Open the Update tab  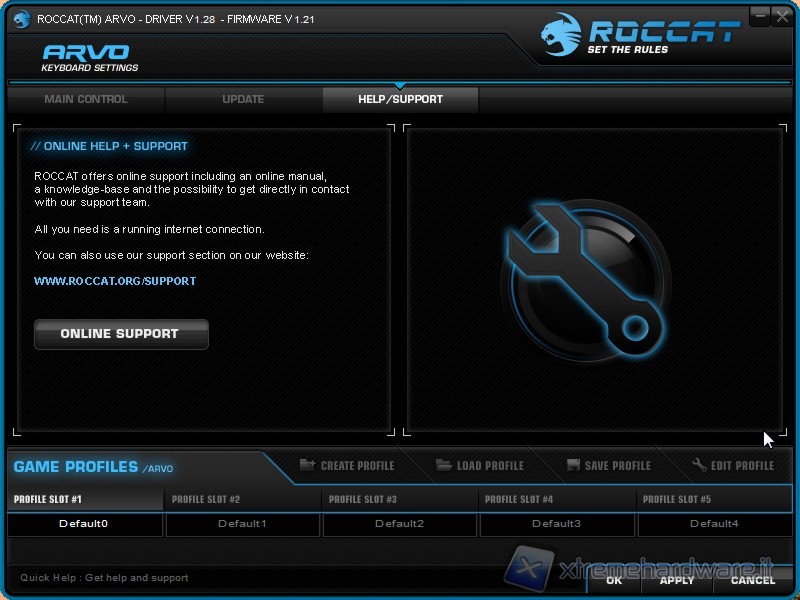pos(243,99)
